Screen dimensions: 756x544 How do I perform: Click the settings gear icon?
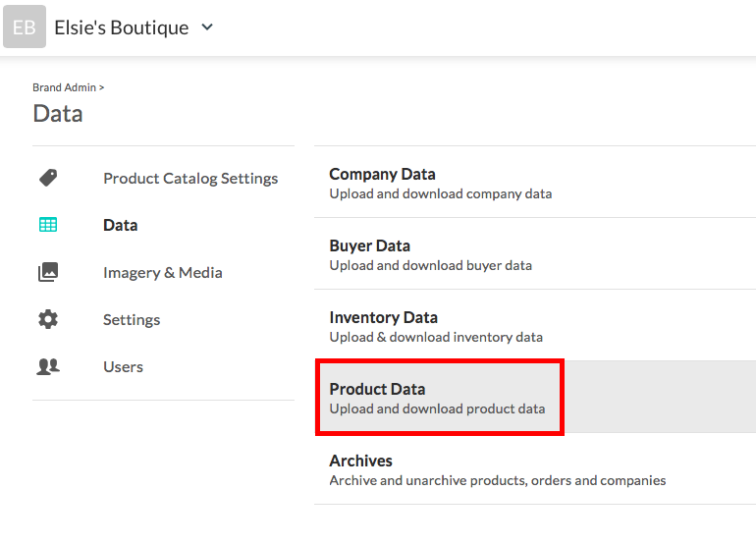(x=48, y=319)
